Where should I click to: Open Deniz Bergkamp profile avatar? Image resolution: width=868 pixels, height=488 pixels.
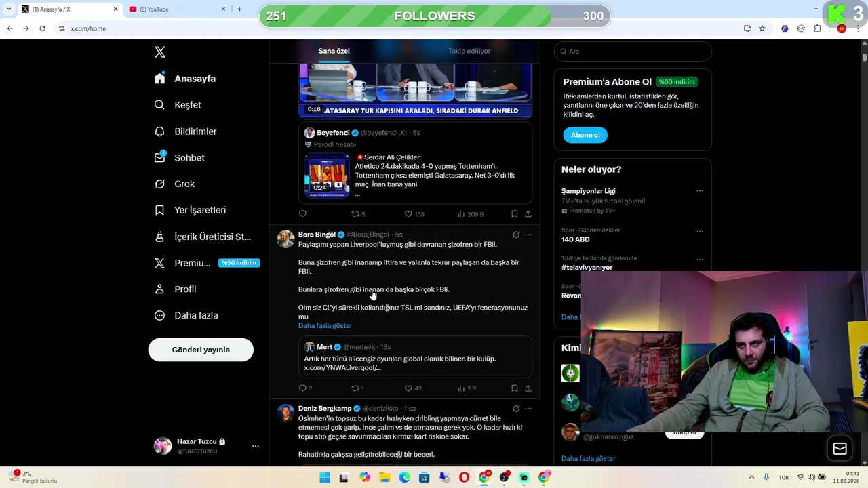[x=285, y=413]
